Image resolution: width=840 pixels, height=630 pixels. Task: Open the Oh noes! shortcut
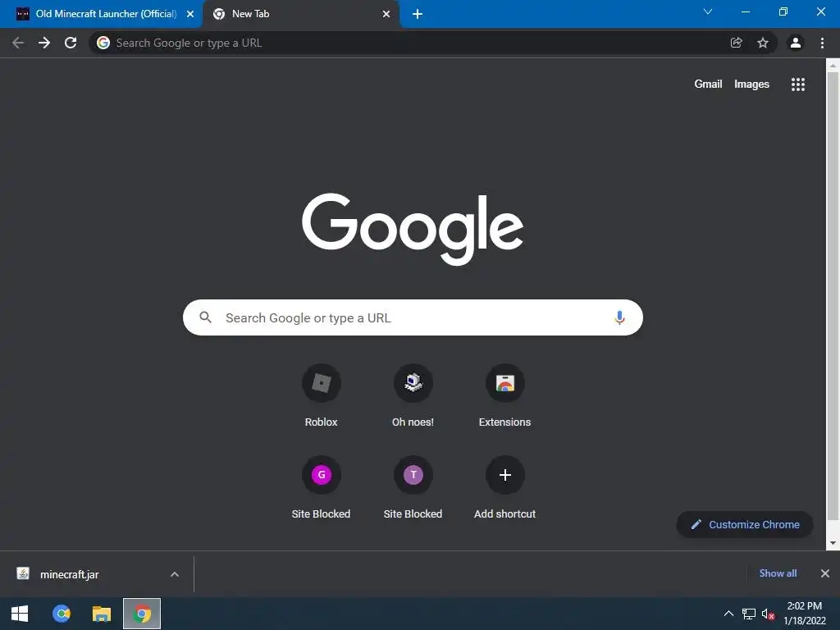[x=413, y=396]
